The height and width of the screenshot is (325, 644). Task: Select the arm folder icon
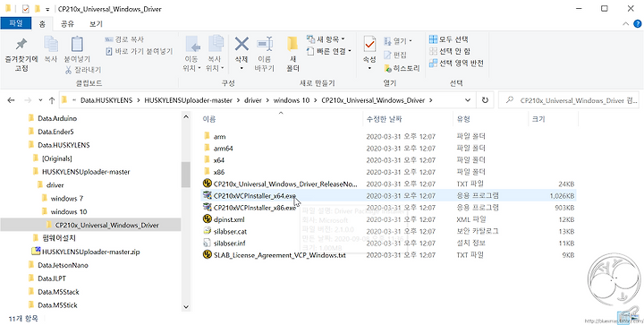(207, 136)
